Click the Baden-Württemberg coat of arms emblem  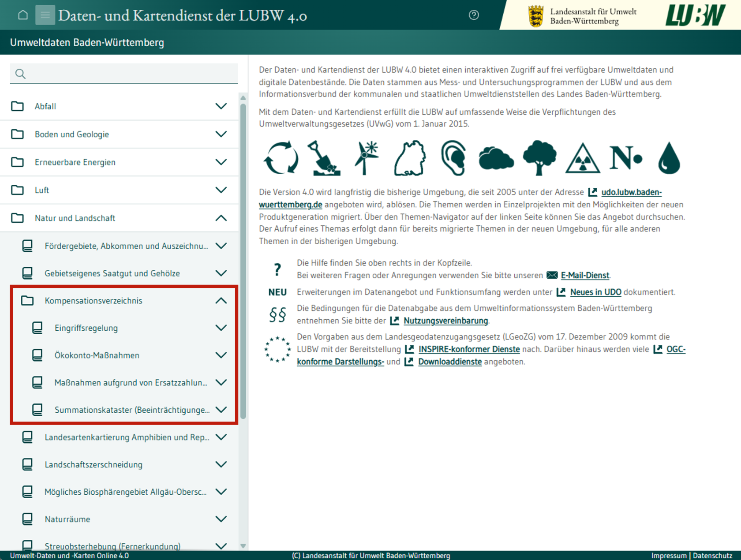click(x=536, y=16)
